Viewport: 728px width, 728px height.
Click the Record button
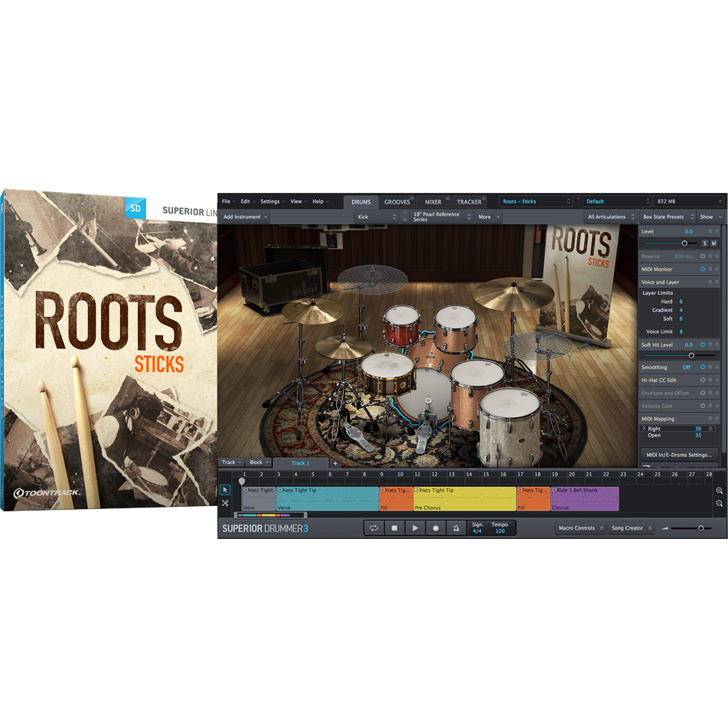(x=436, y=528)
